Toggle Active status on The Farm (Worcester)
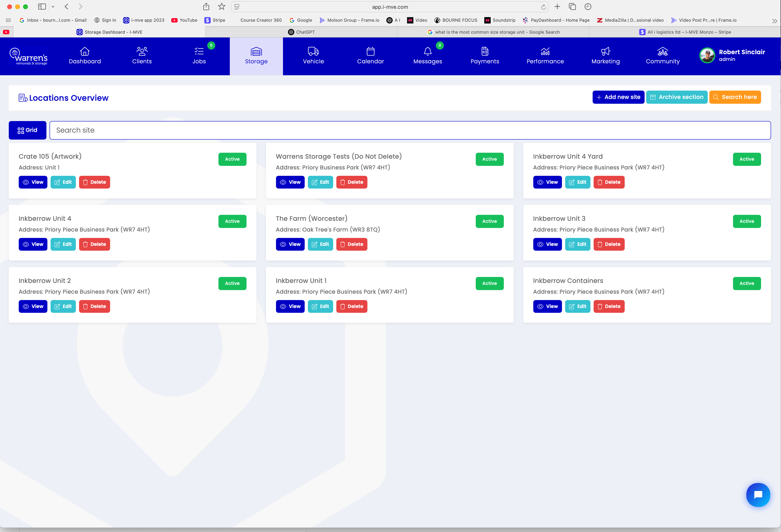 (x=489, y=221)
